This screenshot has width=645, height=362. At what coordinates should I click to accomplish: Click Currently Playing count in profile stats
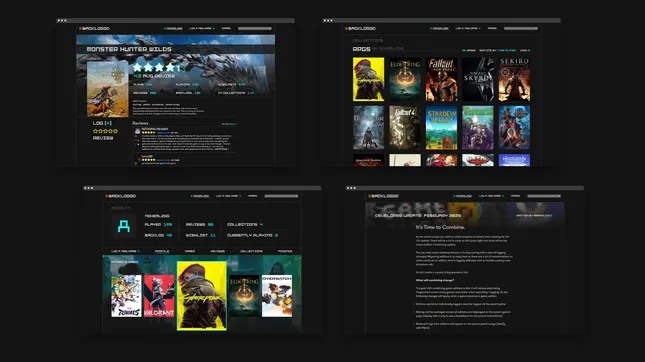(253, 235)
